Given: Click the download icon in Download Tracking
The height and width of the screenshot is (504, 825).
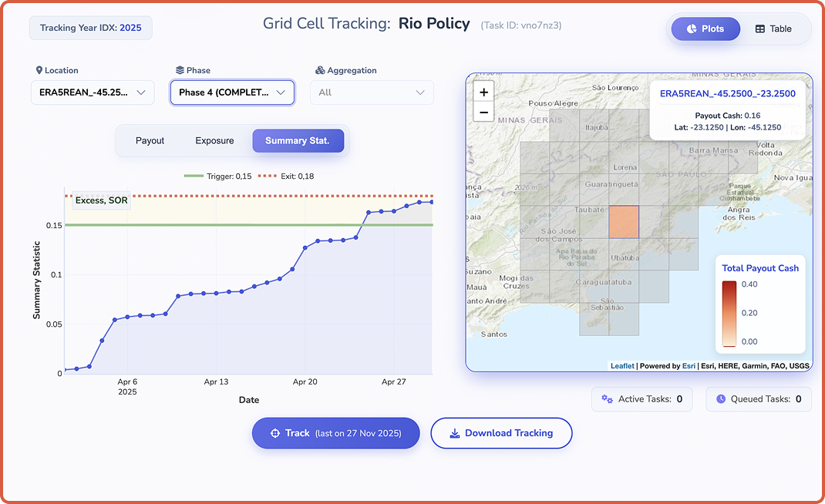Looking at the screenshot, I should coord(455,433).
